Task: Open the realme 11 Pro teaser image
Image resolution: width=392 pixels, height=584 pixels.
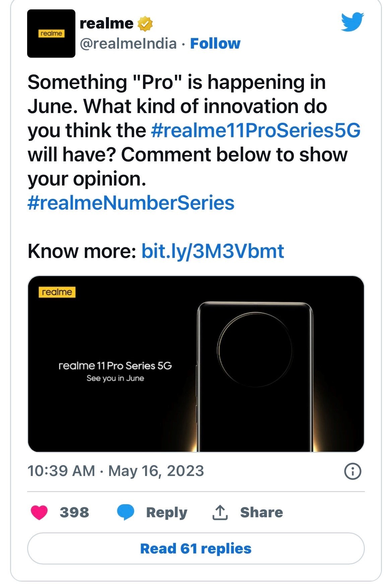Action: pos(196,364)
